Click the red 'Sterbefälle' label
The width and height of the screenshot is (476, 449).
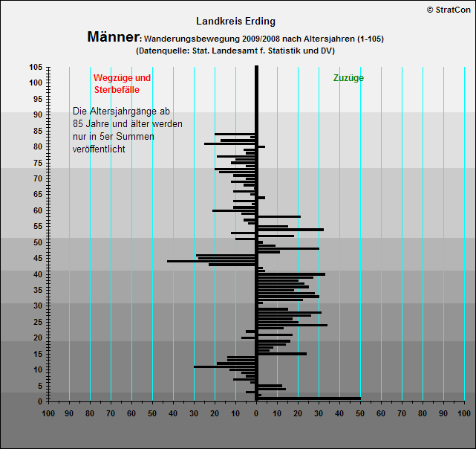[x=117, y=90]
